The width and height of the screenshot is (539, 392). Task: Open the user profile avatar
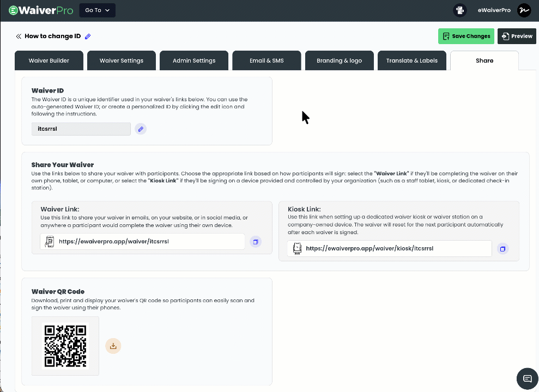[524, 10]
